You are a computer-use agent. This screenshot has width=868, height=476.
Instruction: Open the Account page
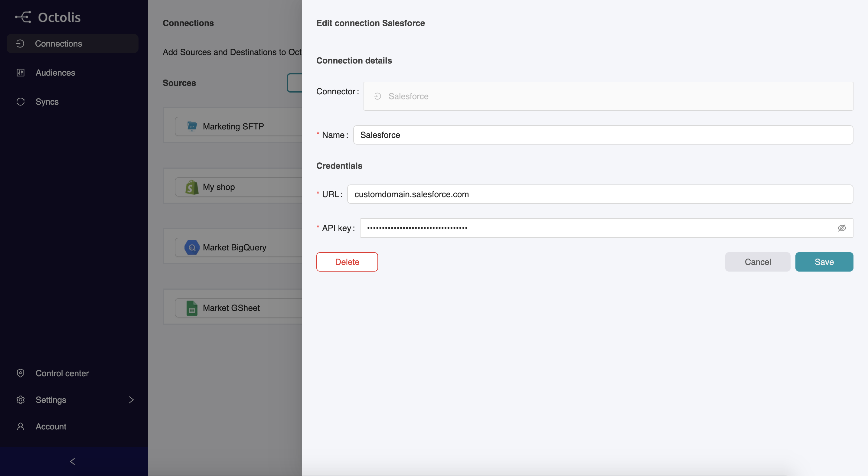click(51, 426)
